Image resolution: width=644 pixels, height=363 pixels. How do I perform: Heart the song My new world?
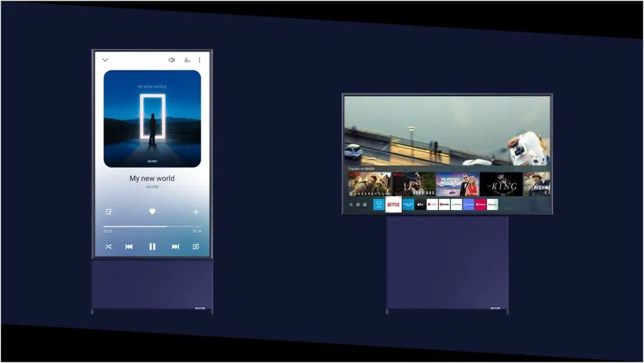coord(153,213)
